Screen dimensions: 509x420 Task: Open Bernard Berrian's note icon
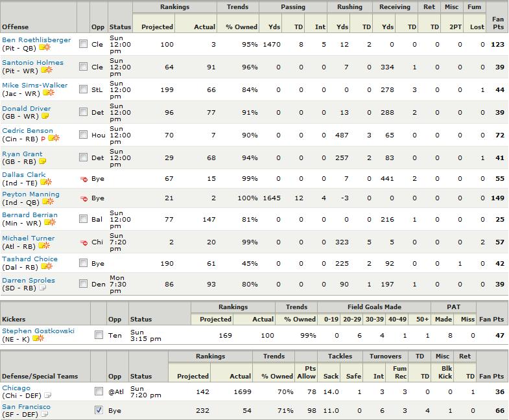(x=50, y=222)
